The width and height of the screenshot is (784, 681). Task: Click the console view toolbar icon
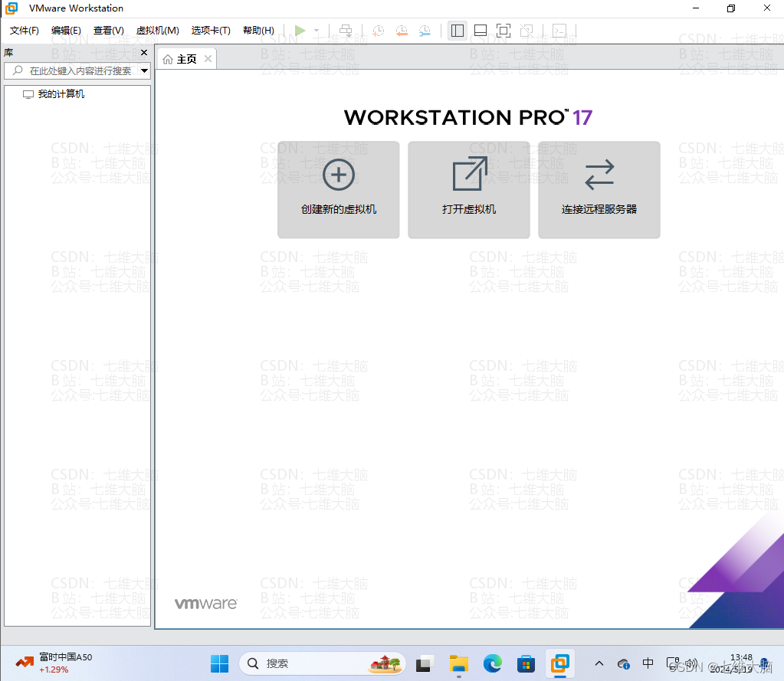point(559,31)
